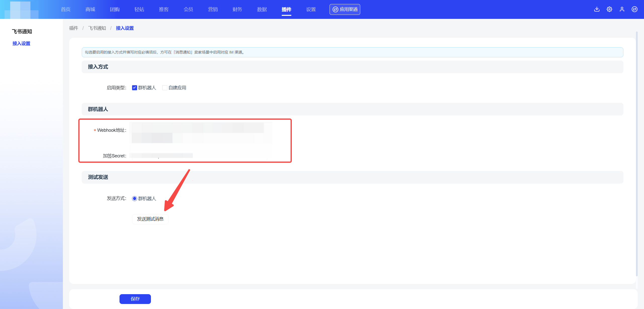This screenshot has height=309, width=644.
Task: Click 接入设置 breadcrumb item
Action: (x=125, y=28)
